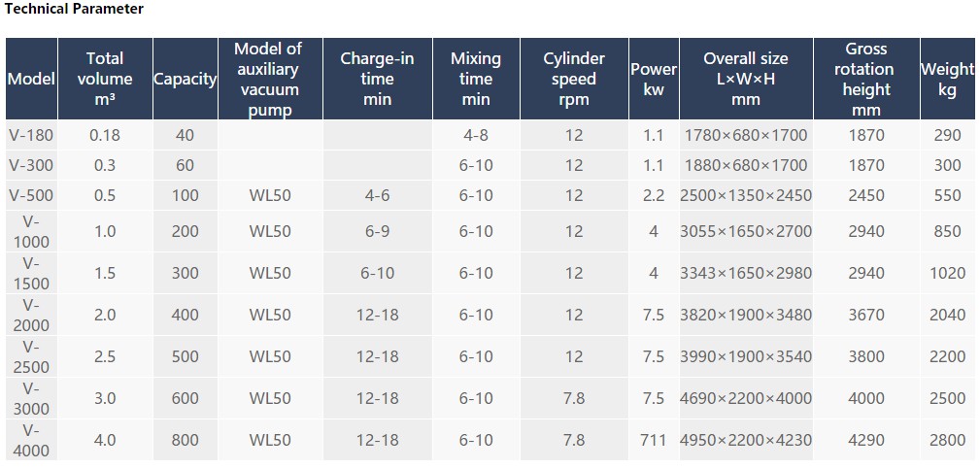Click the V-180 model cell
This screenshot has height=469, width=980.
coord(32,135)
